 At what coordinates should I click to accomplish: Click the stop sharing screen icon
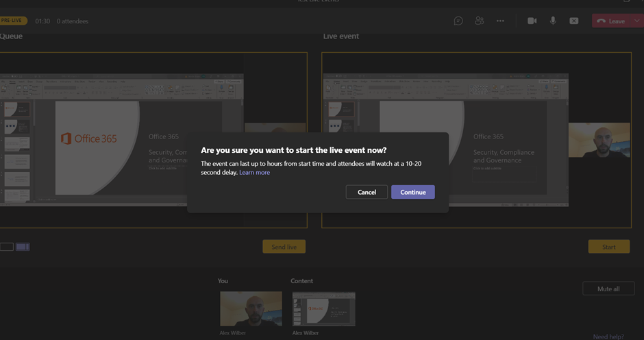click(x=574, y=21)
